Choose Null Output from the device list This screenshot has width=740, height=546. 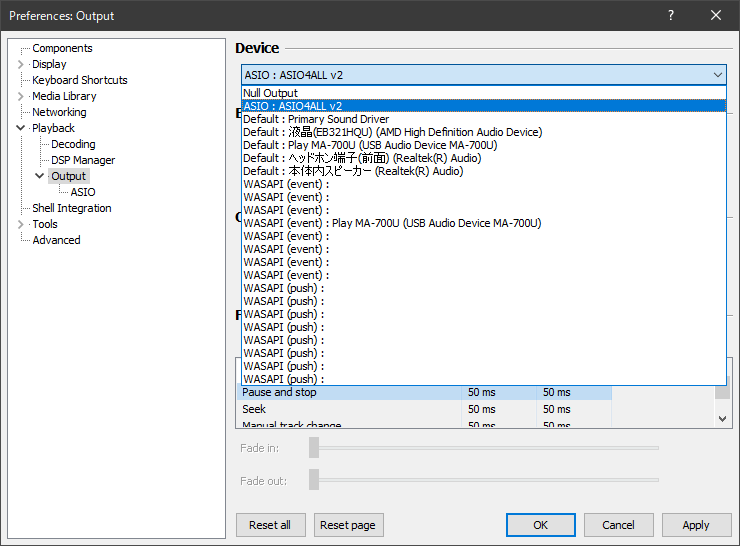pos(270,93)
